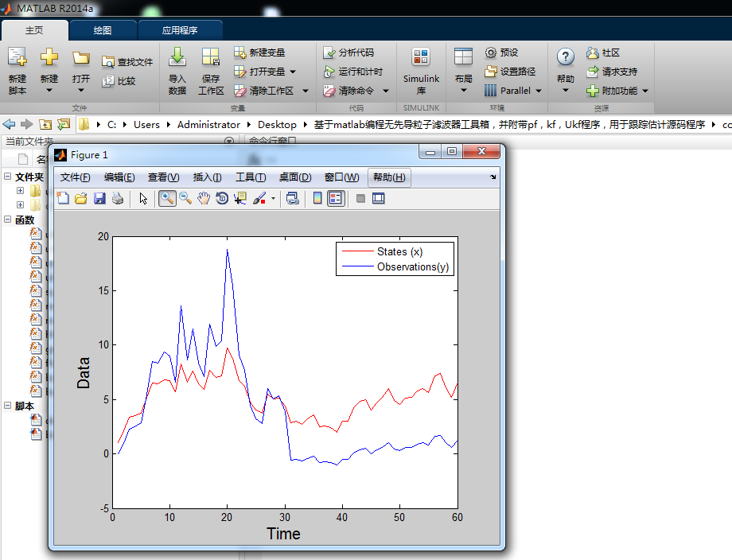
Task: Click the Up One Level folder button
Action: [x=45, y=124]
